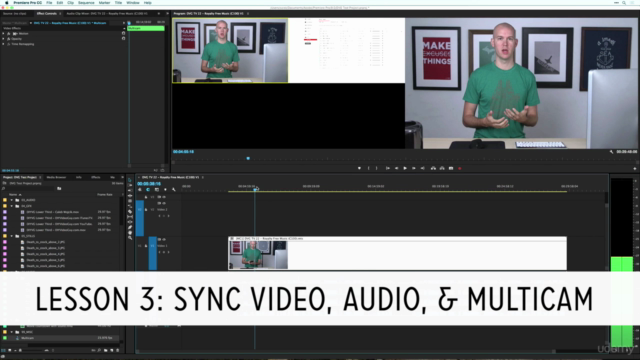Toggle Linked Selection in timeline header
This screenshot has width=640, height=360.
click(x=157, y=189)
